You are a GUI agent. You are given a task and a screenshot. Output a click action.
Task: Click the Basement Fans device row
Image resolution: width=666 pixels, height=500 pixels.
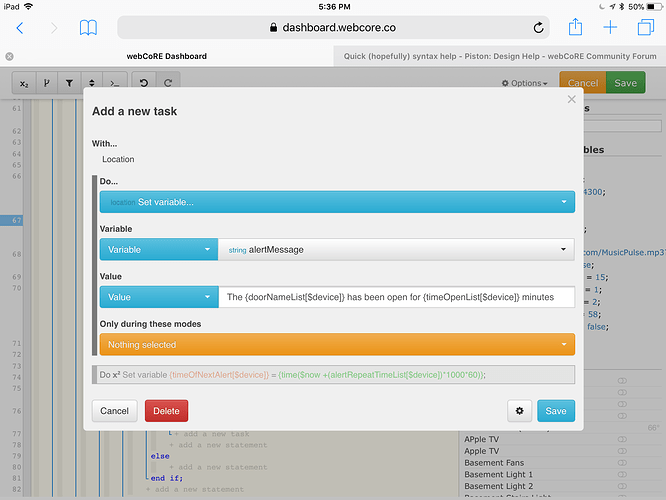point(562,463)
